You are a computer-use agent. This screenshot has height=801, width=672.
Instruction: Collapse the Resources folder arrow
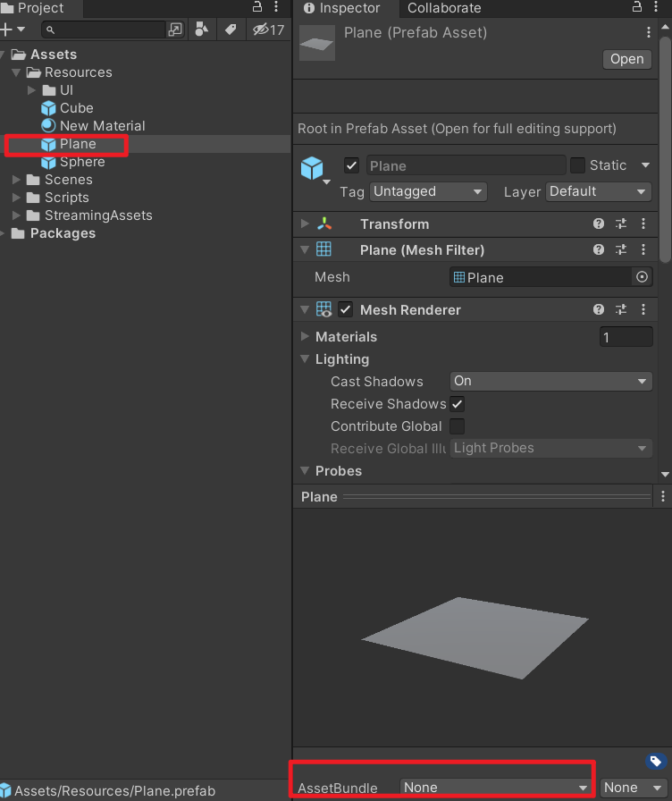tap(16, 72)
